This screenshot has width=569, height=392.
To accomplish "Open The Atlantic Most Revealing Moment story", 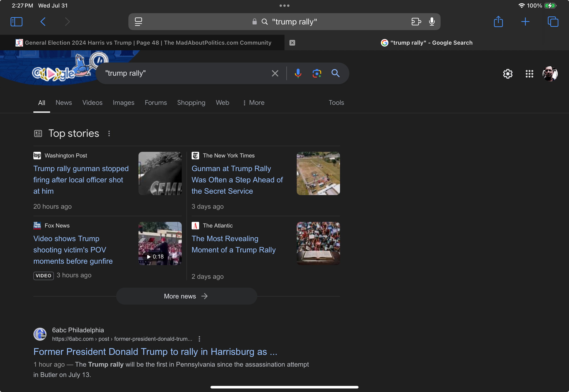I will (233, 244).
